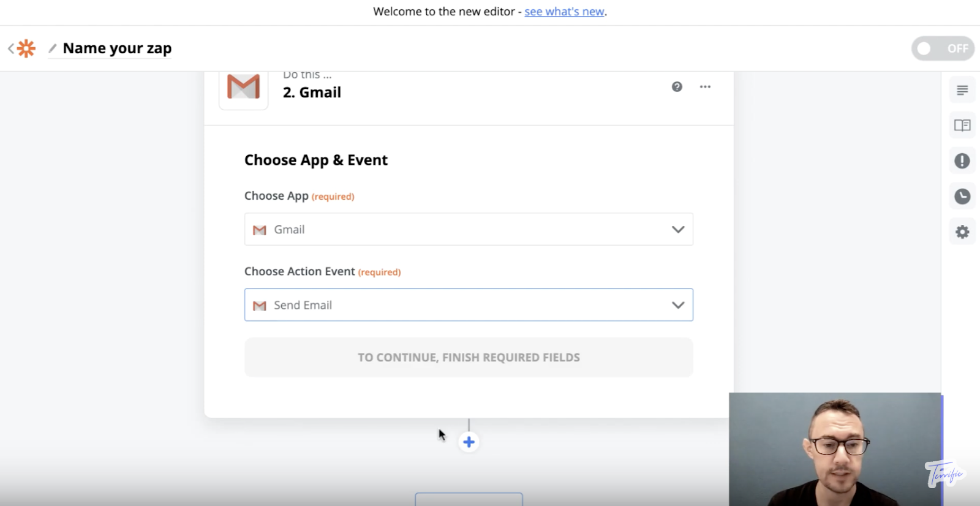Image resolution: width=980 pixels, height=506 pixels.
Task: Toggle the zap ON/OFF switch
Action: [943, 48]
